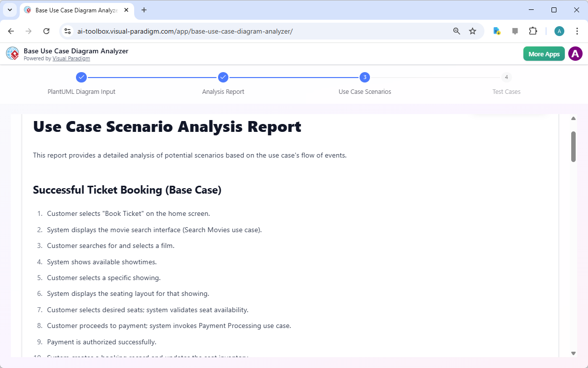This screenshot has width=588, height=368.
Task: Click the Visual Paradigm app logo
Action: point(12,53)
